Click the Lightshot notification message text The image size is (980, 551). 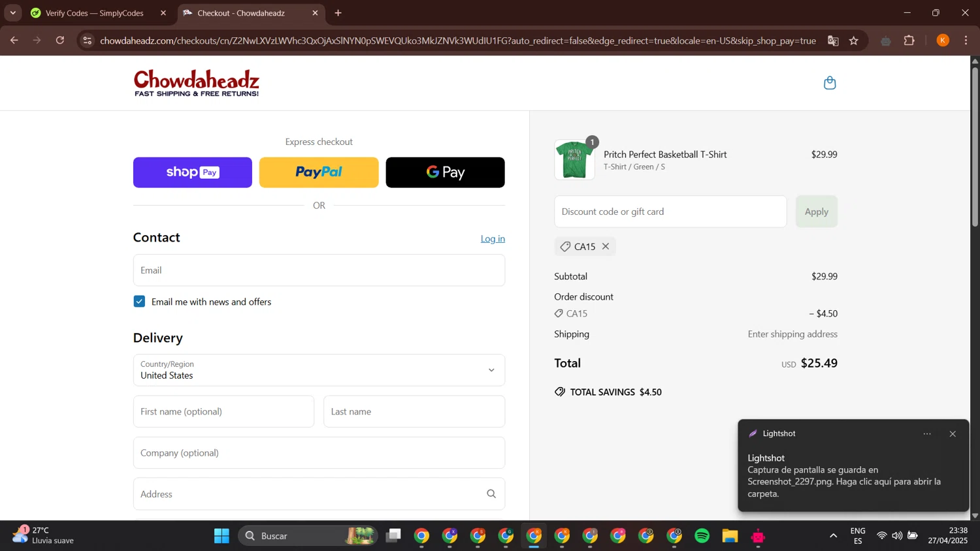[844, 482]
